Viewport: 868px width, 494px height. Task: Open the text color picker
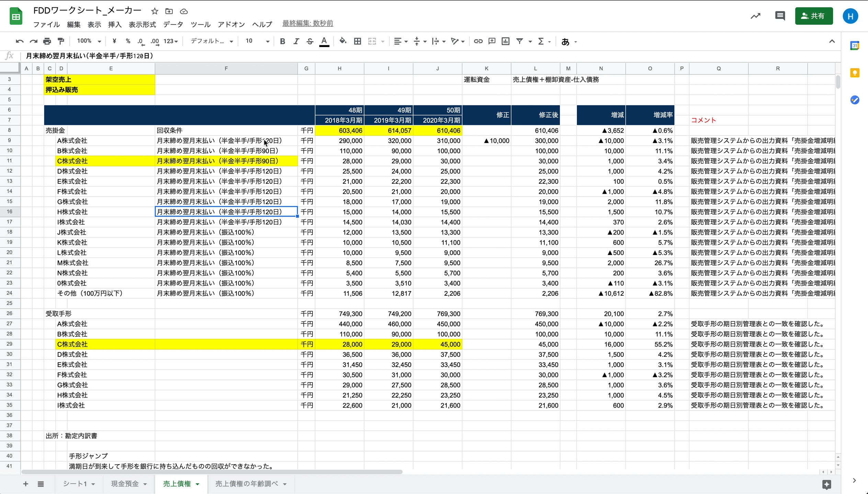(x=324, y=41)
